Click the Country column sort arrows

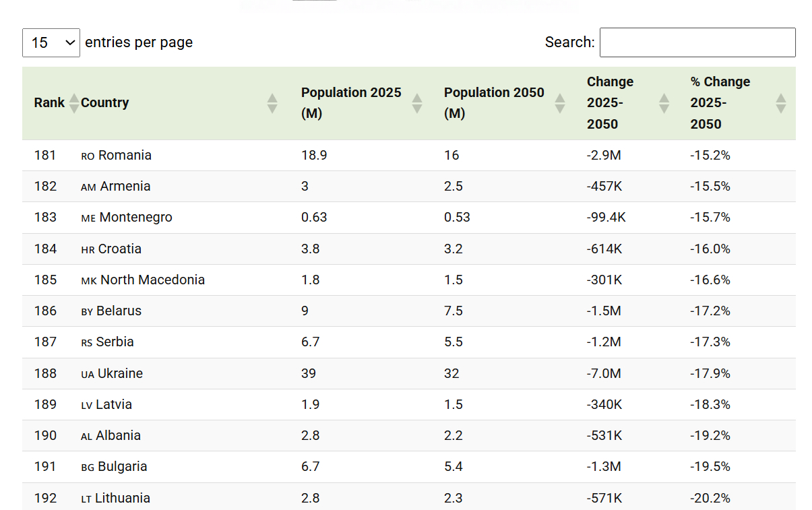[272, 103]
